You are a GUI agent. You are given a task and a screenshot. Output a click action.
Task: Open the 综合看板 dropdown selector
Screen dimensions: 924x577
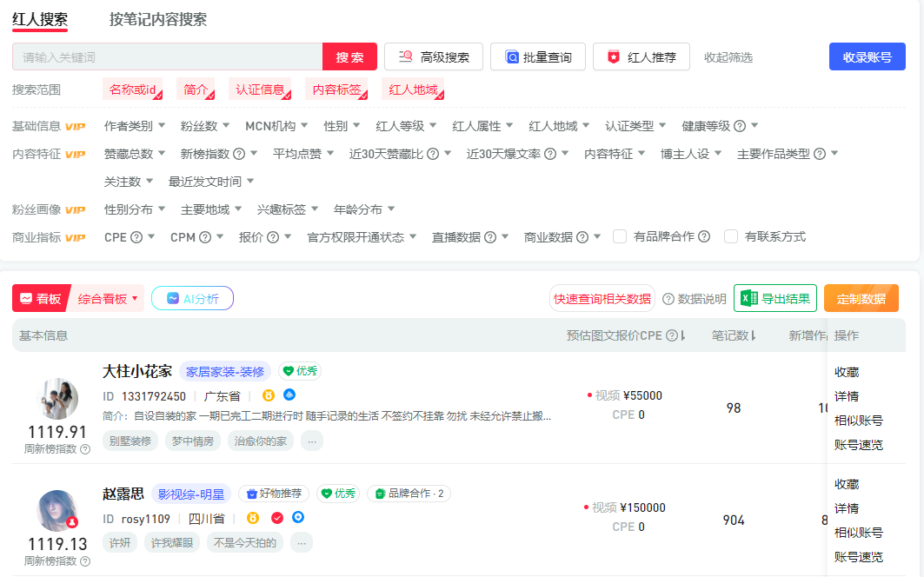[x=109, y=299]
